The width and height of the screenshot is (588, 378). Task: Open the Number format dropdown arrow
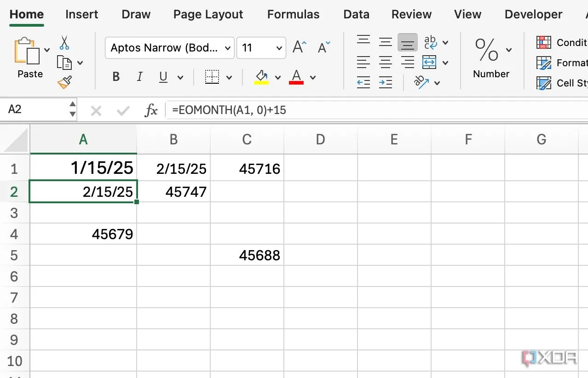coord(509,50)
